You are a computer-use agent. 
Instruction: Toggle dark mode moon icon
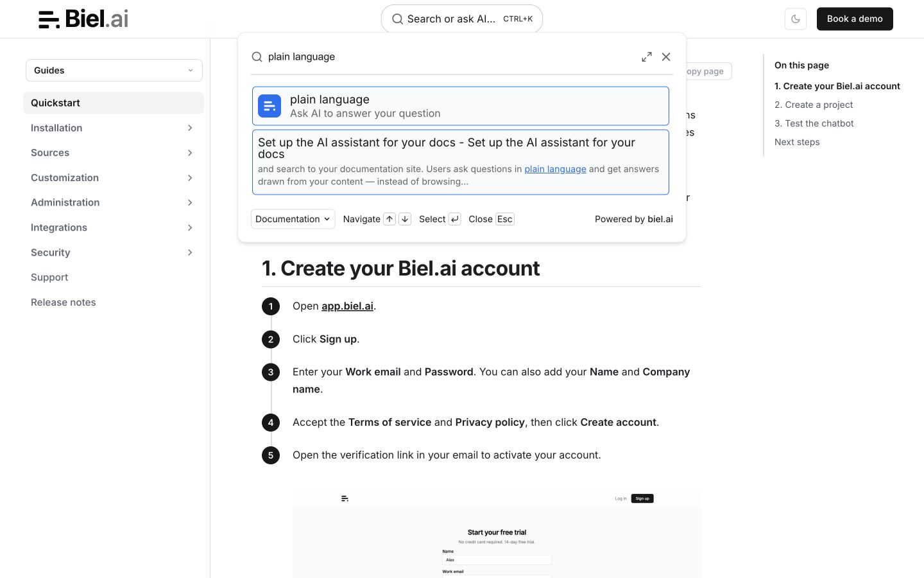click(x=796, y=19)
